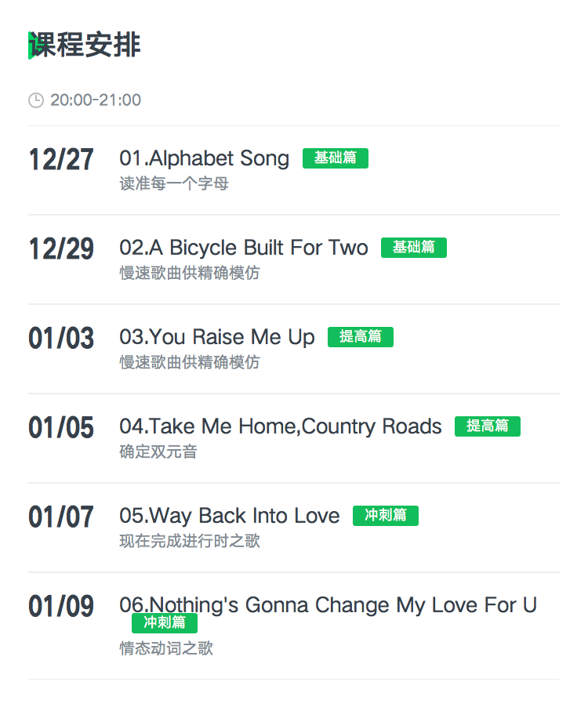Select the 01/07 date entry
The width and height of the screenshot is (588, 711).
point(61,517)
